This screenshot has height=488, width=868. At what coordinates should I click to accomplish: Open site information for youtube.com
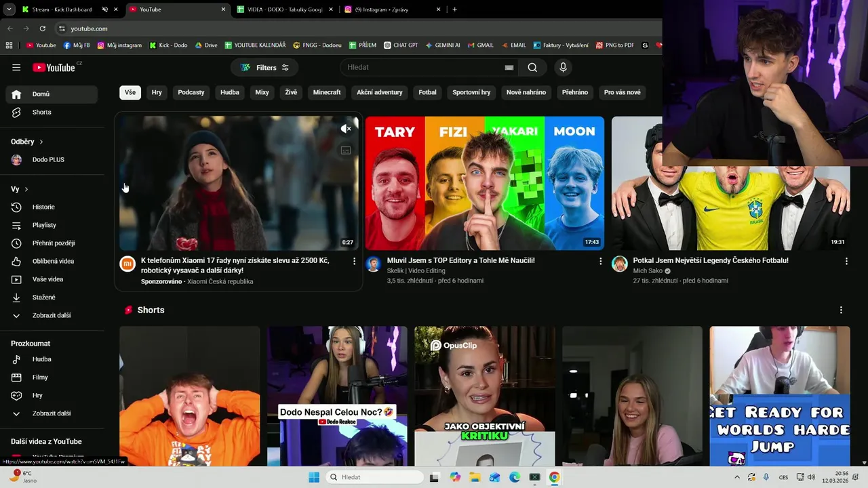[x=62, y=28]
